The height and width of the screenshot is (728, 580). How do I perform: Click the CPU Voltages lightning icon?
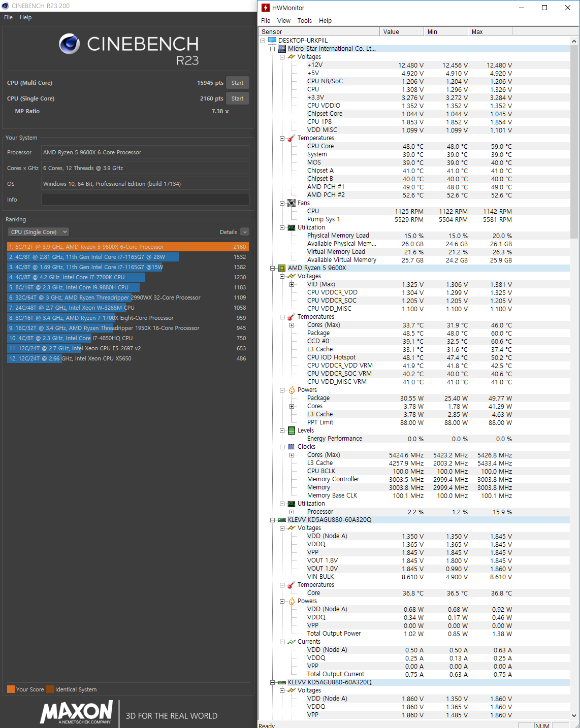click(292, 276)
